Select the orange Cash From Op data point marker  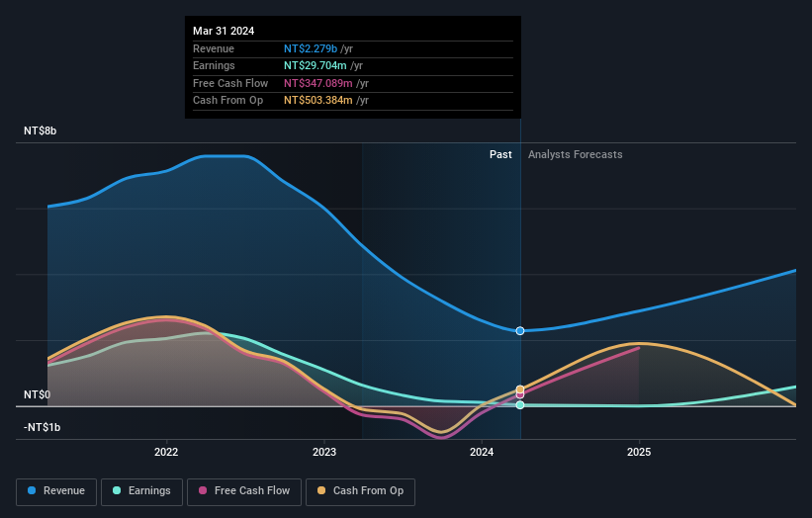click(x=520, y=389)
